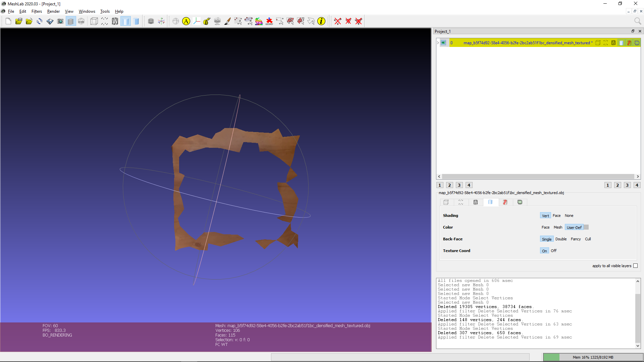Select tab number 2 in mesh panel
Viewport: 644px width, 362px height.
[449, 185]
